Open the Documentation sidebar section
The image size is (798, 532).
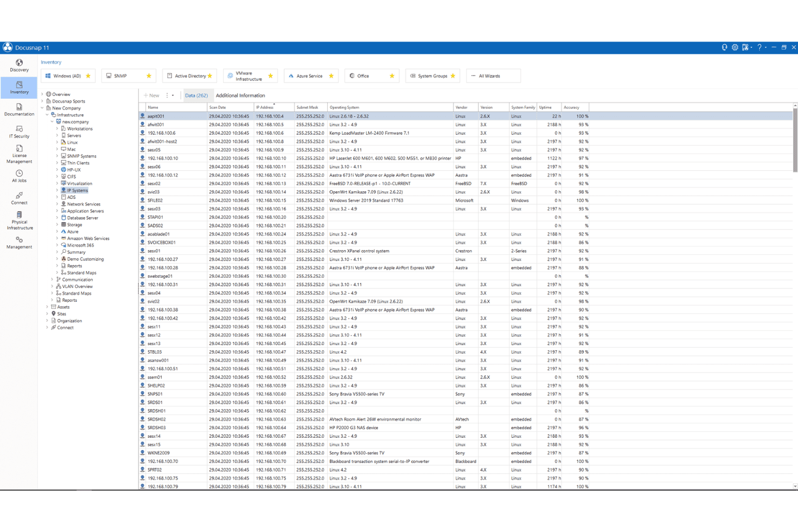(x=19, y=110)
